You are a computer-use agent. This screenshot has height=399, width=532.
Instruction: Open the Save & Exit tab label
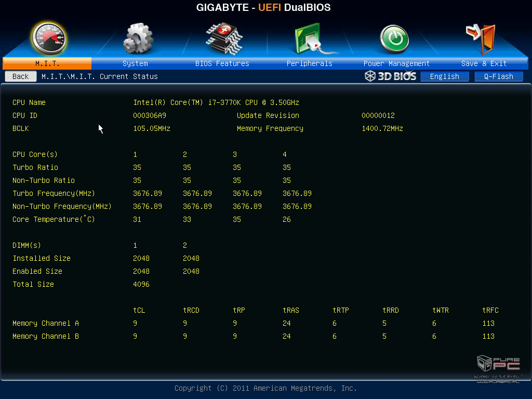click(484, 63)
